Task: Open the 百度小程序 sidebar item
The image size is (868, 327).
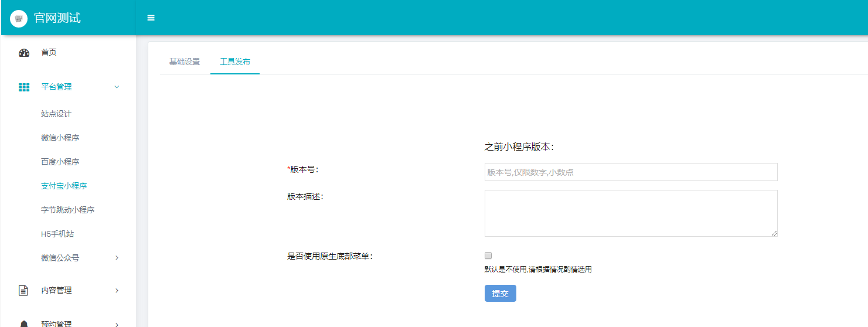Action: (60, 162)
